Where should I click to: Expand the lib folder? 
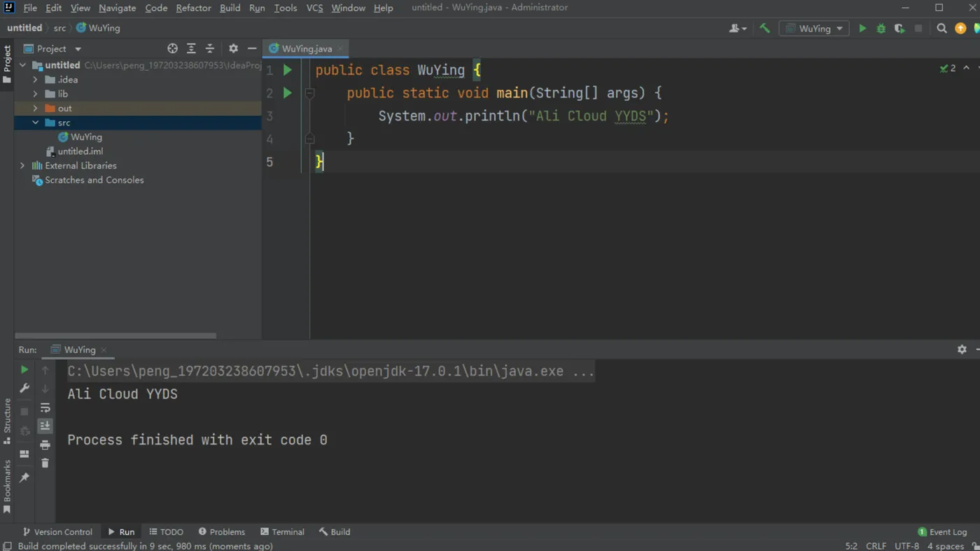(x=35, y=94)
